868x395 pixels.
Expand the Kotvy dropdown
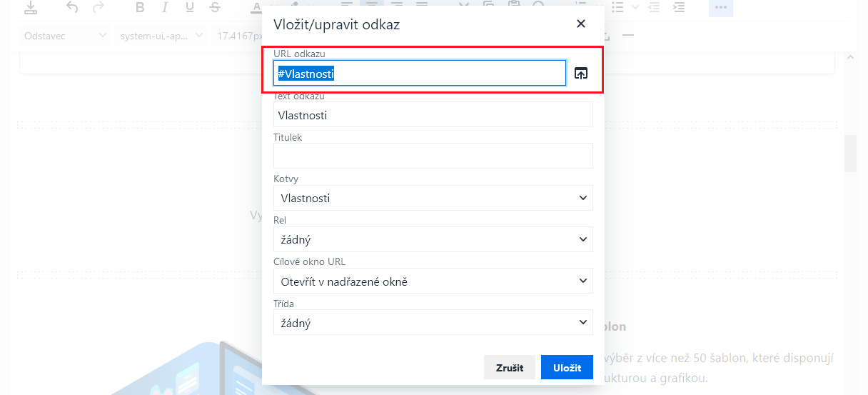433,198
